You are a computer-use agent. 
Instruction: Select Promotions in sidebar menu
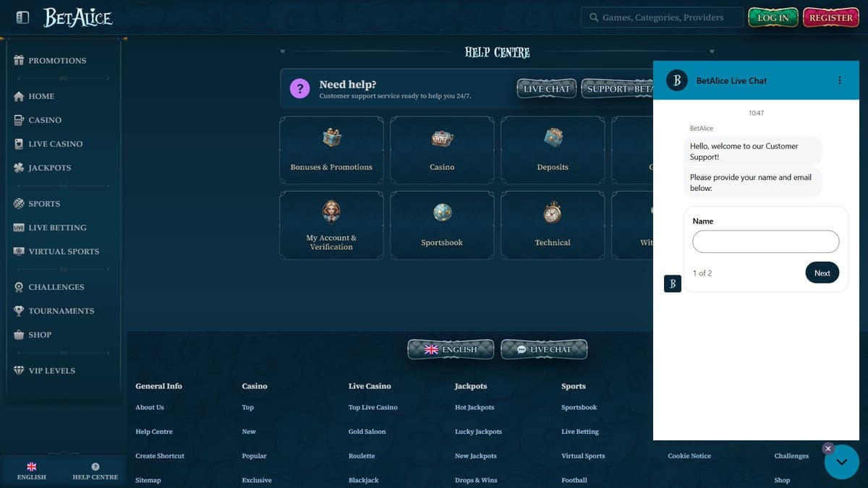pos(57,61)
